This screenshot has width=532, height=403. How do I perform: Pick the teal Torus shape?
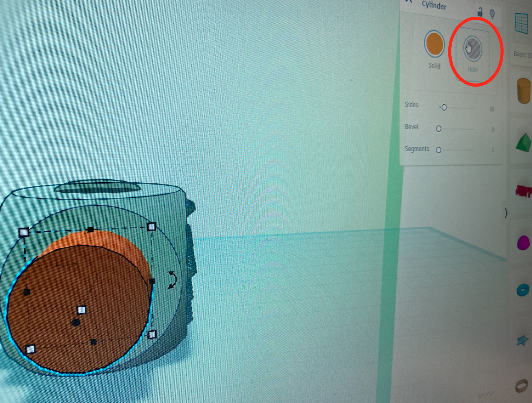pyautogui.click(x=523, y=290)
